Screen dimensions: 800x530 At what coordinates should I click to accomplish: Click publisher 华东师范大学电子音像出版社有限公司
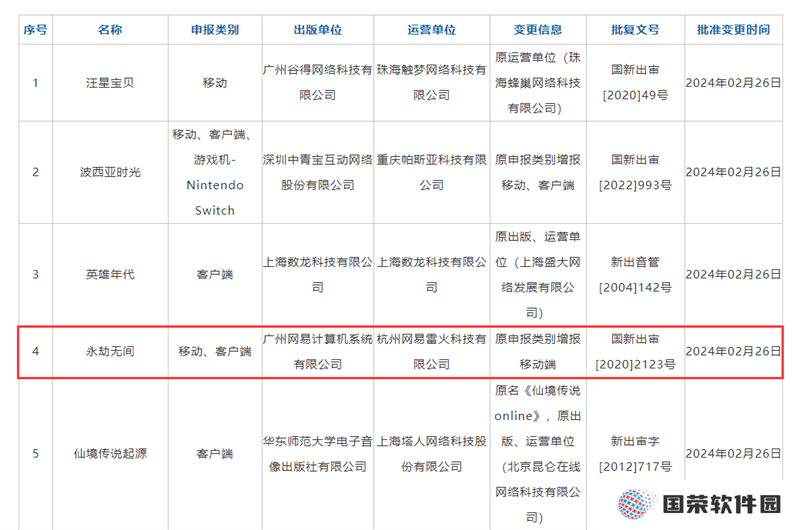tap(317, 453)
